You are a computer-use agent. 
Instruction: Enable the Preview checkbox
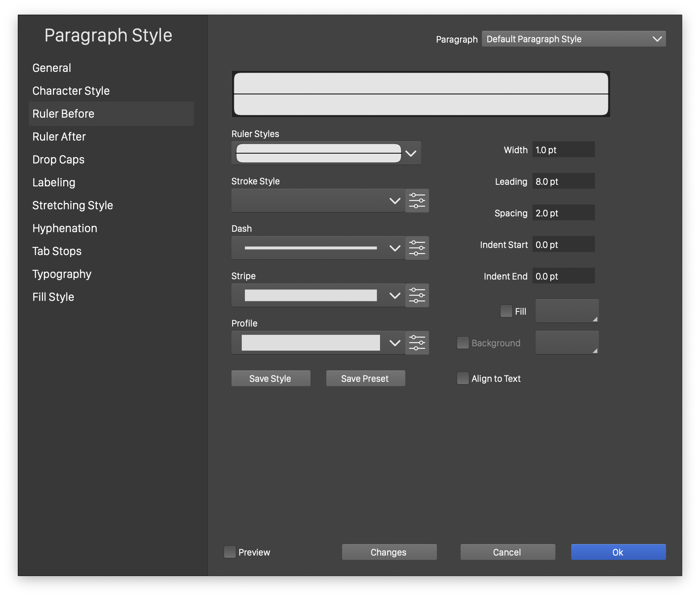230,552
